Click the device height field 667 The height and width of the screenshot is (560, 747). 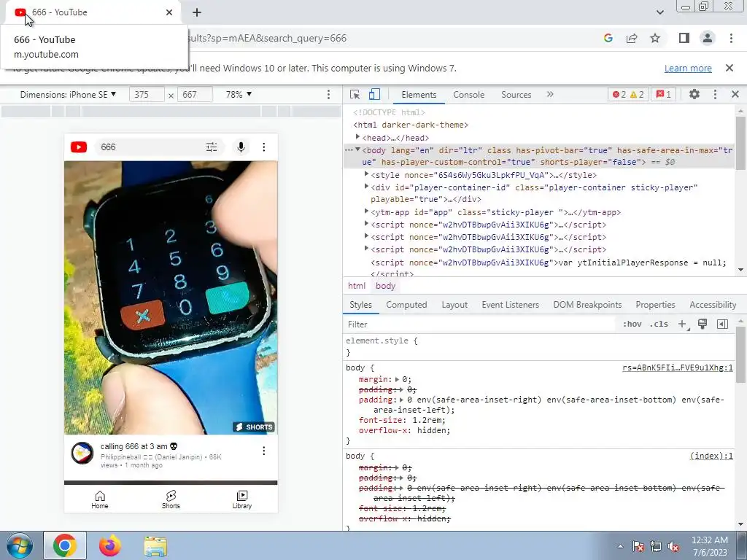pyautogui.click(x=195, y=94)
